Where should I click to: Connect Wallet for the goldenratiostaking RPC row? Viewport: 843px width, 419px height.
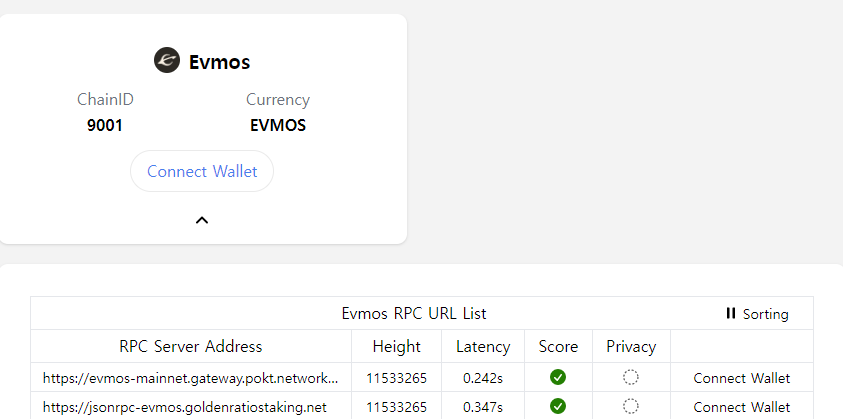[742, 407]
